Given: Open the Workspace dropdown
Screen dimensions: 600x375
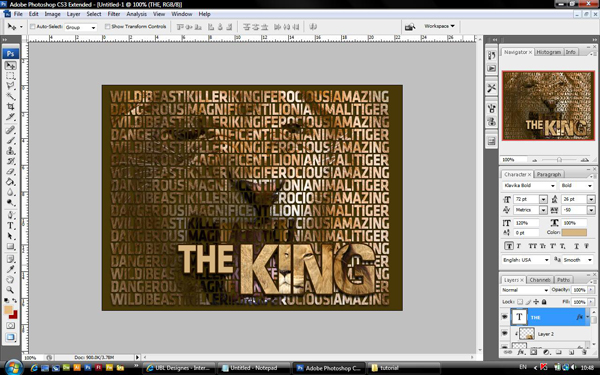Looking at the screenshot, I should coord(439,26).
